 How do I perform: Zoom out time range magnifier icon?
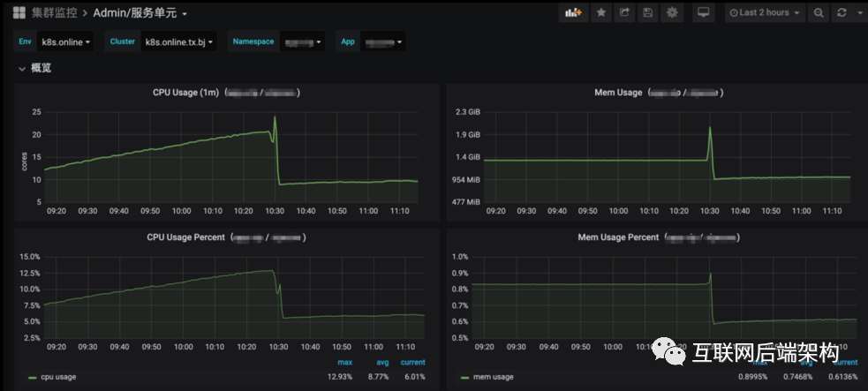[819, 12]
